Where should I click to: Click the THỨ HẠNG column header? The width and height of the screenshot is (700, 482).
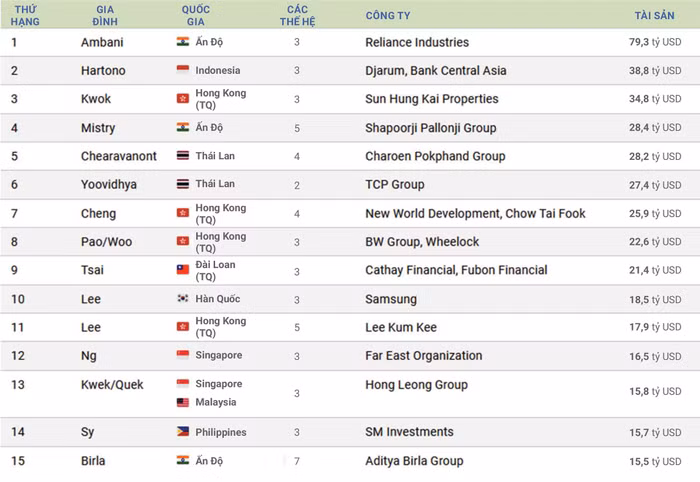coord(25,15)
